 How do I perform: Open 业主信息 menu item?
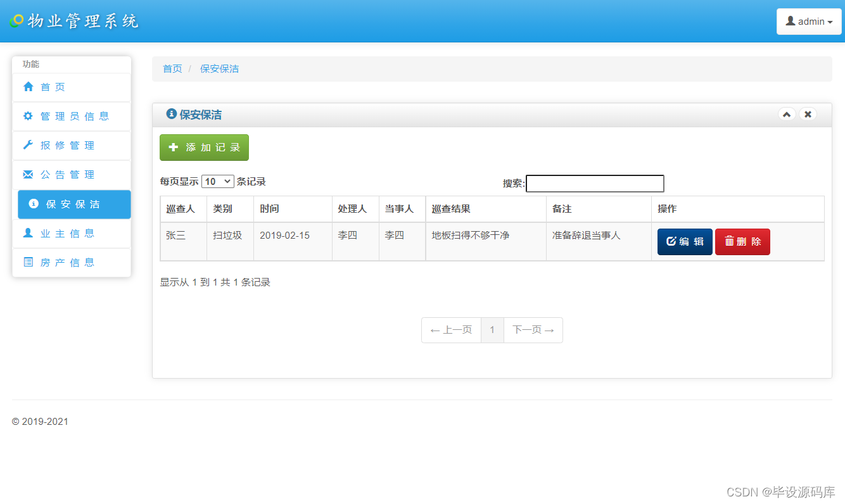(x=72, y=233)
